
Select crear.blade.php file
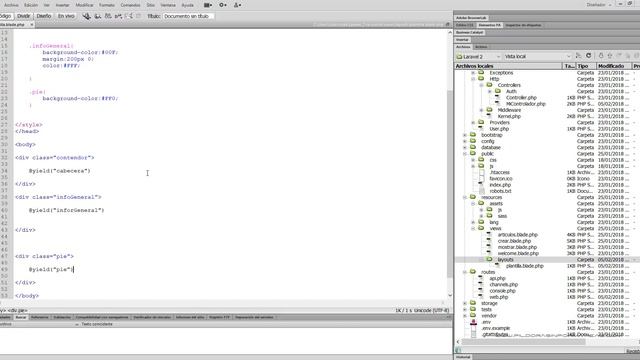tap(514, 241)
